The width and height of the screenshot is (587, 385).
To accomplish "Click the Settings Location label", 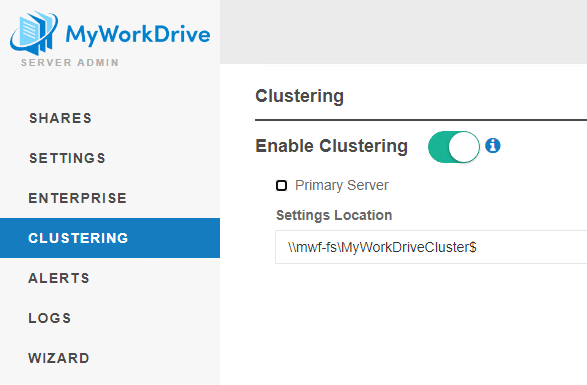I will pyautogui.click(x=334, y=215).
